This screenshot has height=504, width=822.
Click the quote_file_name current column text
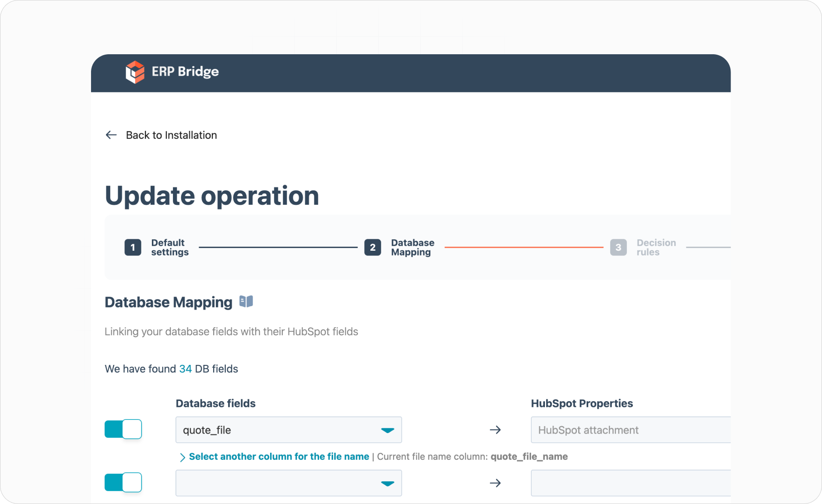click(529, 457)
